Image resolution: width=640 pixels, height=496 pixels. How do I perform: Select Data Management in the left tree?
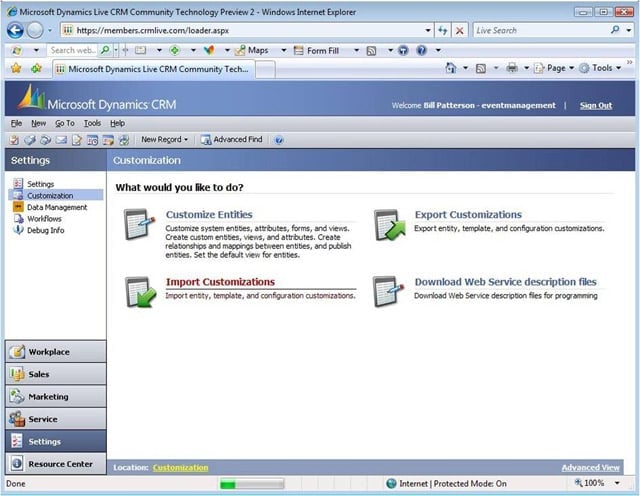point(57,207)
